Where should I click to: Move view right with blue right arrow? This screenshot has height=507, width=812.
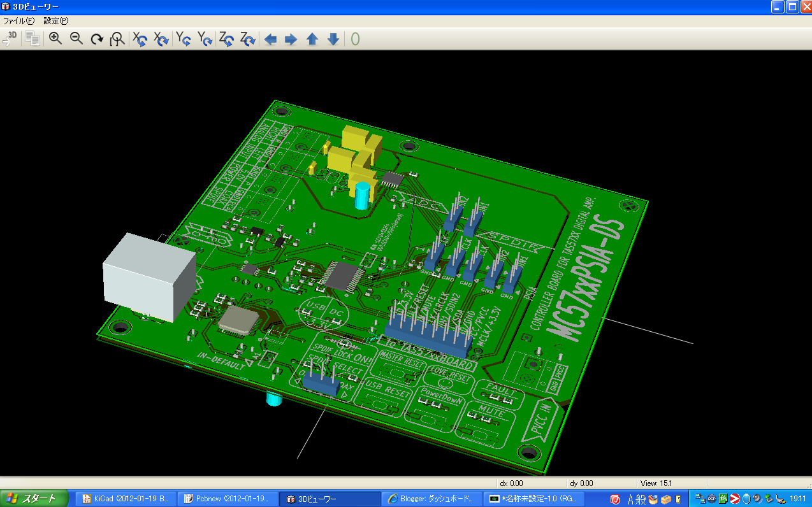click(291, 39)
